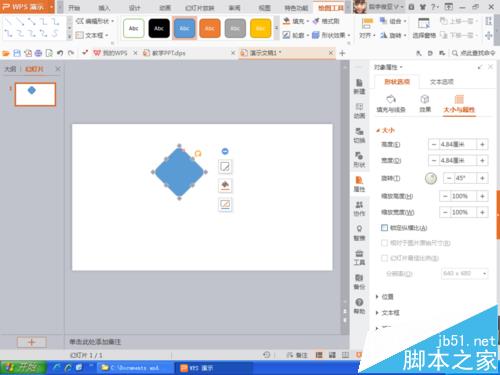Increase the rotation angle value

(x=482, y=178)
